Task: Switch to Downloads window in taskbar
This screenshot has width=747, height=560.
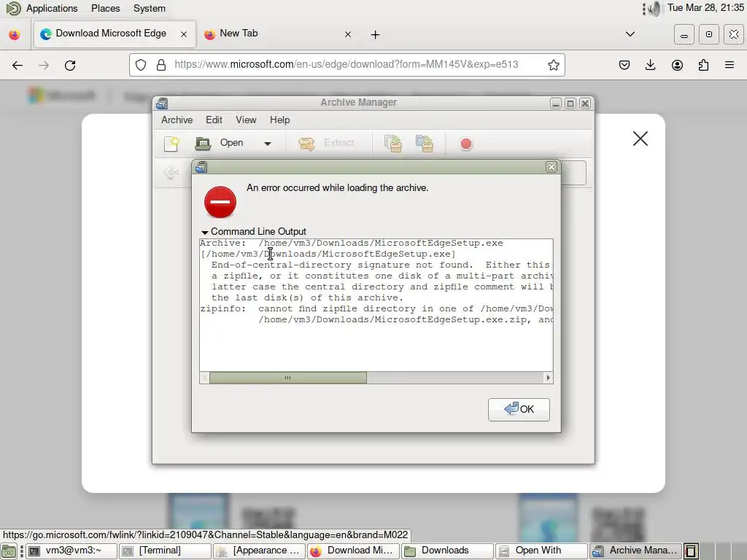Action: click(447, 551)
